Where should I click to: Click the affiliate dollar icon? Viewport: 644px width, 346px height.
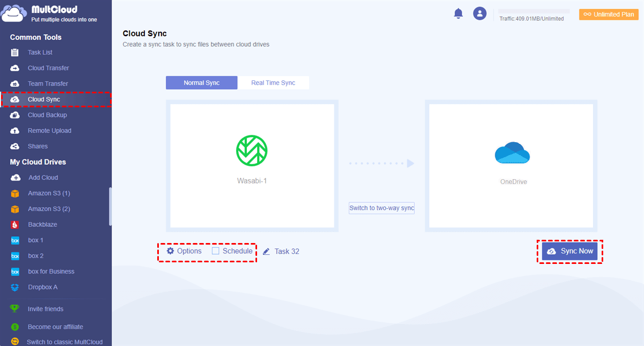tap(15, 327)
